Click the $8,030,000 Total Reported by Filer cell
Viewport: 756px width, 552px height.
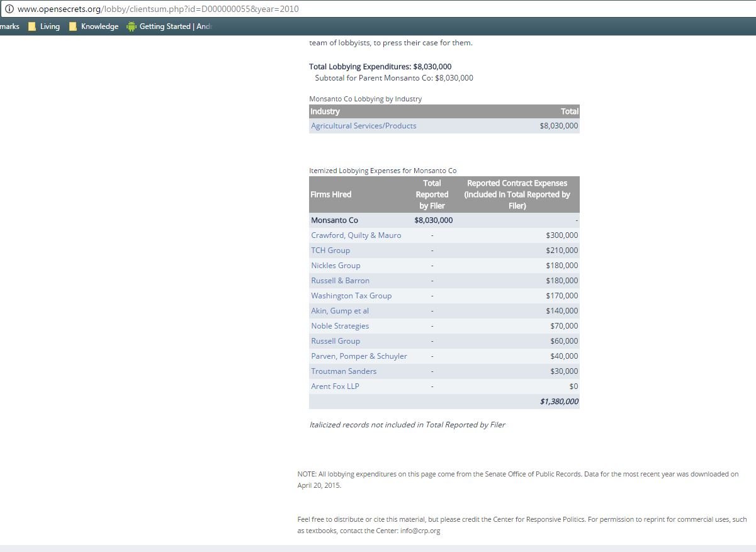point(433,220)
